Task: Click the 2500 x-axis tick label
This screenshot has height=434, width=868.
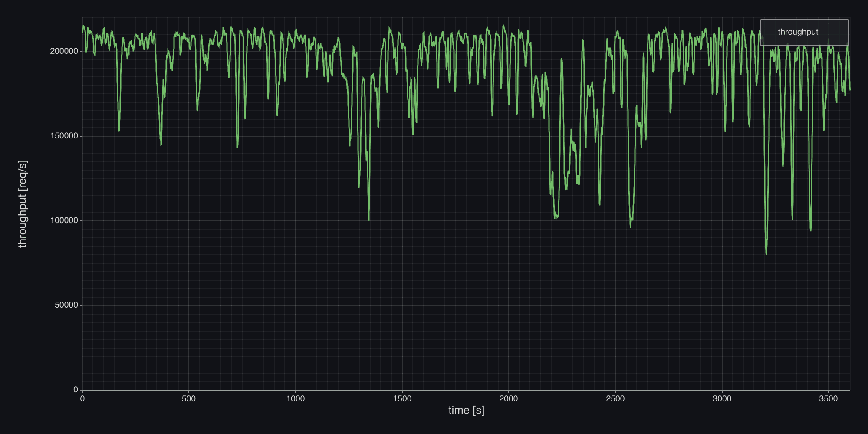Action: 615,399
